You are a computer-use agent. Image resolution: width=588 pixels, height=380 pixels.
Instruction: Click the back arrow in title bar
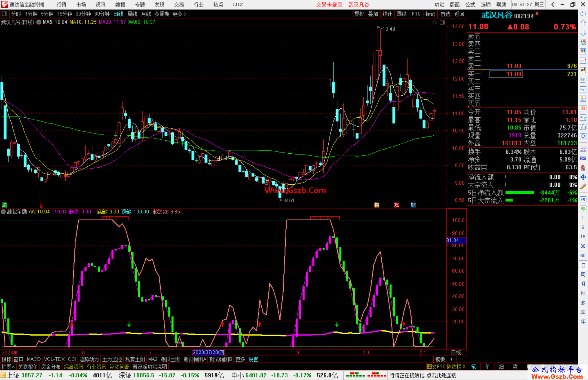click(553, 4)
